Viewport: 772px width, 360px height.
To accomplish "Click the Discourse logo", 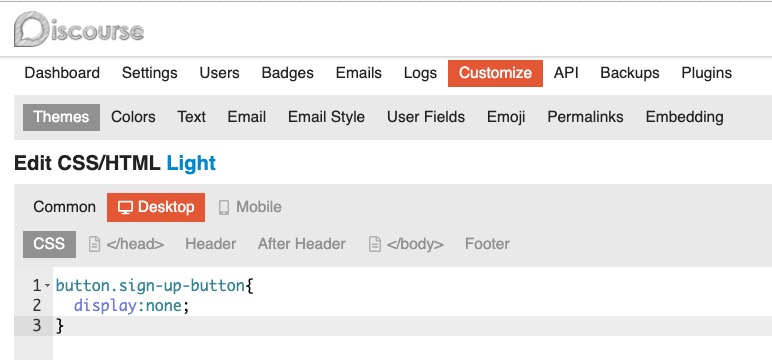I will point(79,30).
